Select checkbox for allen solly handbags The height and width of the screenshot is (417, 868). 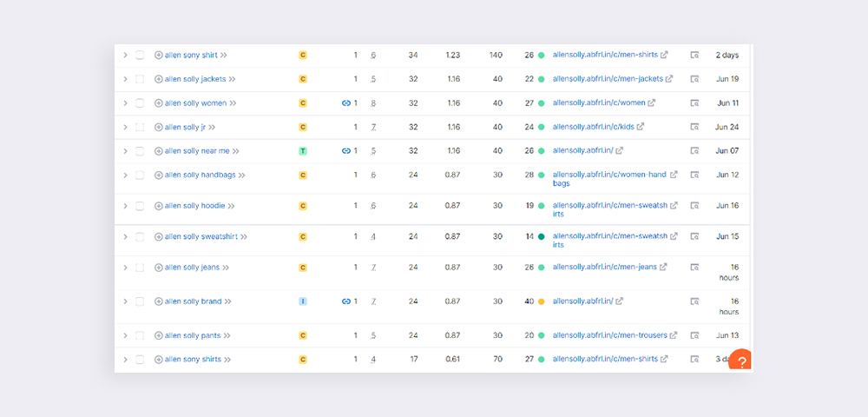click(x=140, y=175)
